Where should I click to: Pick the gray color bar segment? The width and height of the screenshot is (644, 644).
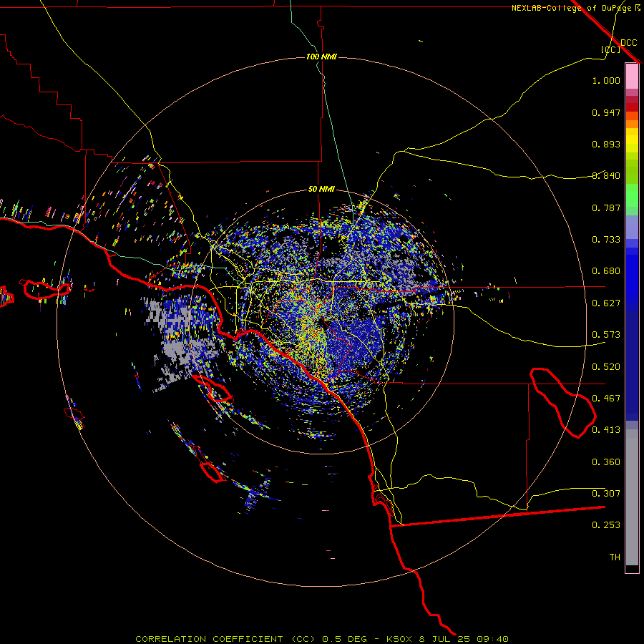632,497
